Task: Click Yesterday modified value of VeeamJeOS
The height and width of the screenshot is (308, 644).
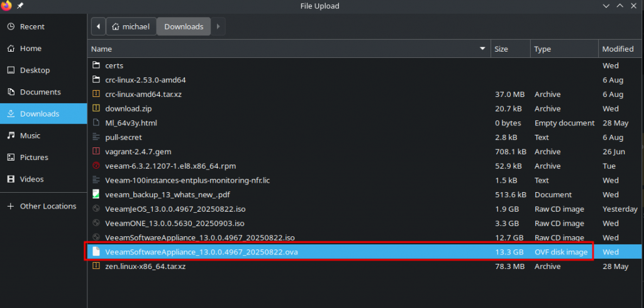Action: pos(619,209)
